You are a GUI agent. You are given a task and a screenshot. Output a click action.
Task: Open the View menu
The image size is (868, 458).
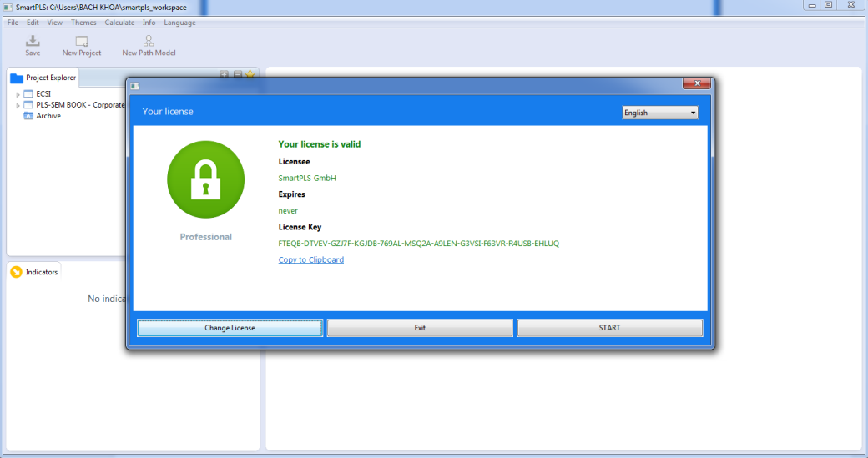click(55, 23)
